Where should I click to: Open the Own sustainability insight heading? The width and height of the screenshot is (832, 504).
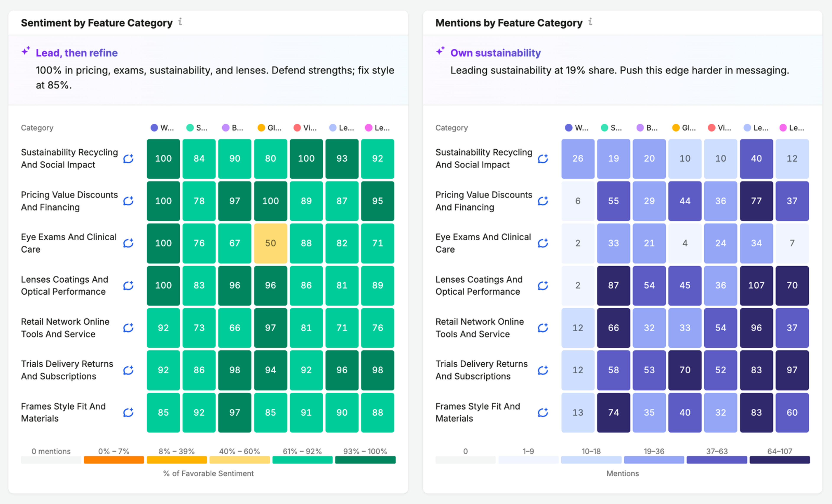[495, 53]
